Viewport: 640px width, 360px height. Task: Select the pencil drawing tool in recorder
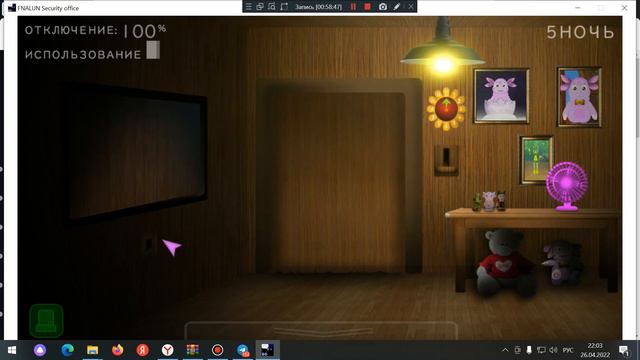(x=397, y=7)
